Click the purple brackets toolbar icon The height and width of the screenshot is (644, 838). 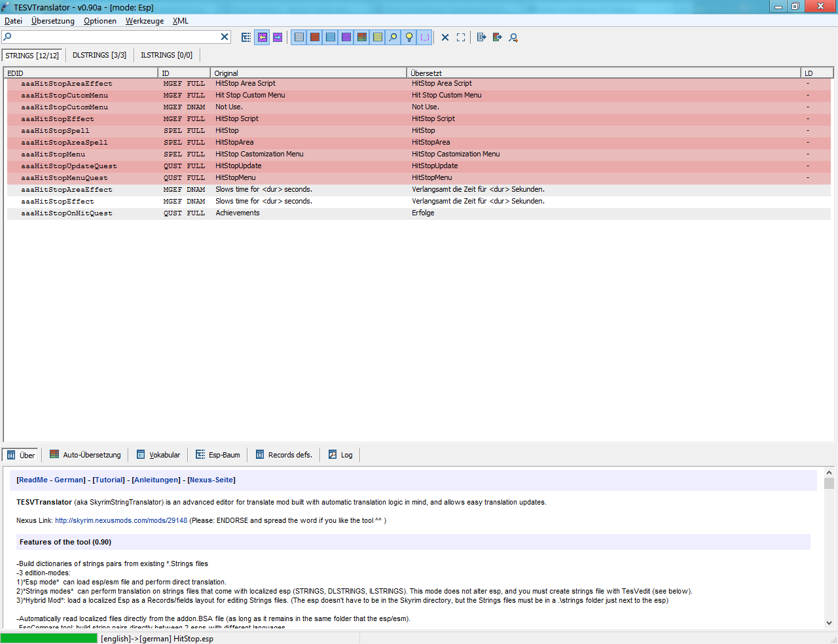pos(425,37)
